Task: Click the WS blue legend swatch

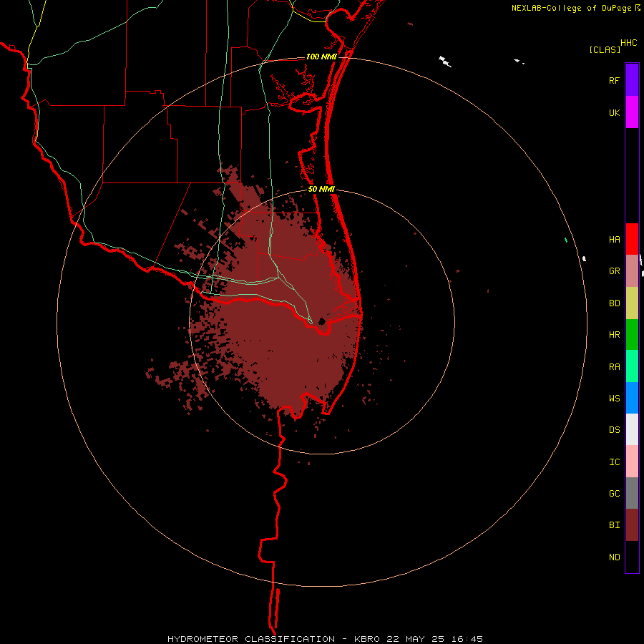Action: (632, 398)
